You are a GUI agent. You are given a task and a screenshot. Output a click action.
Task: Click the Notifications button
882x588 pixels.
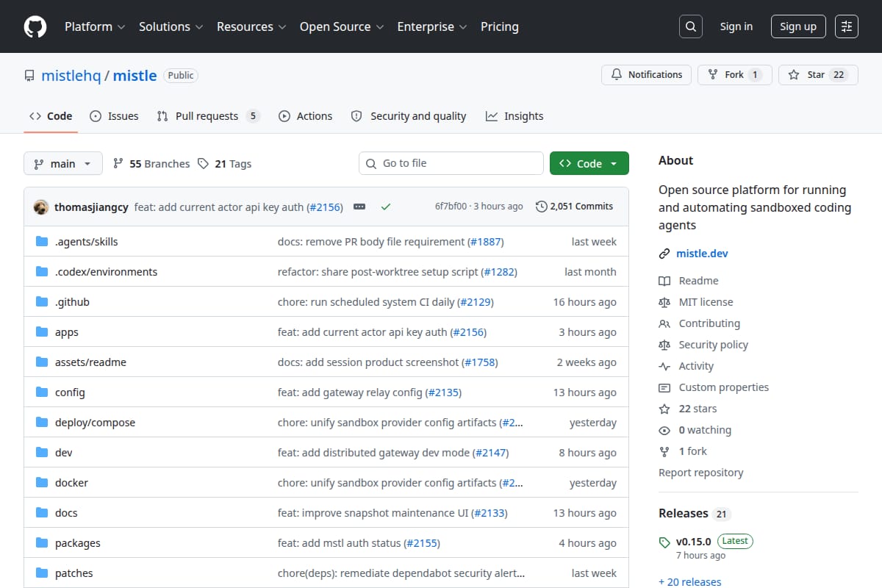646,75
